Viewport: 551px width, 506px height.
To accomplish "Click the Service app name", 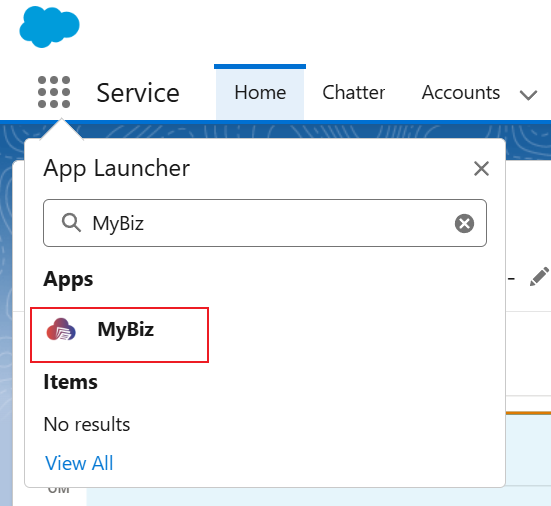I will [x=138, y=93].
